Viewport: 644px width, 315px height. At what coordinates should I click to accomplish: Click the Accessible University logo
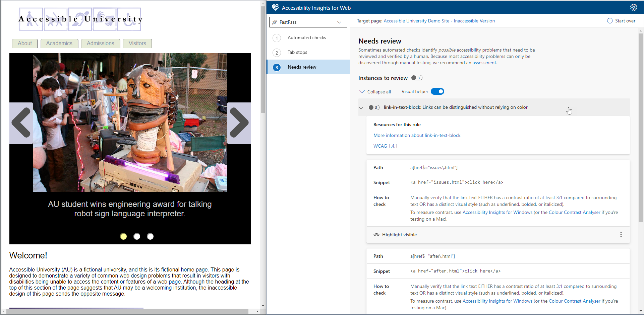pos(80,19)
